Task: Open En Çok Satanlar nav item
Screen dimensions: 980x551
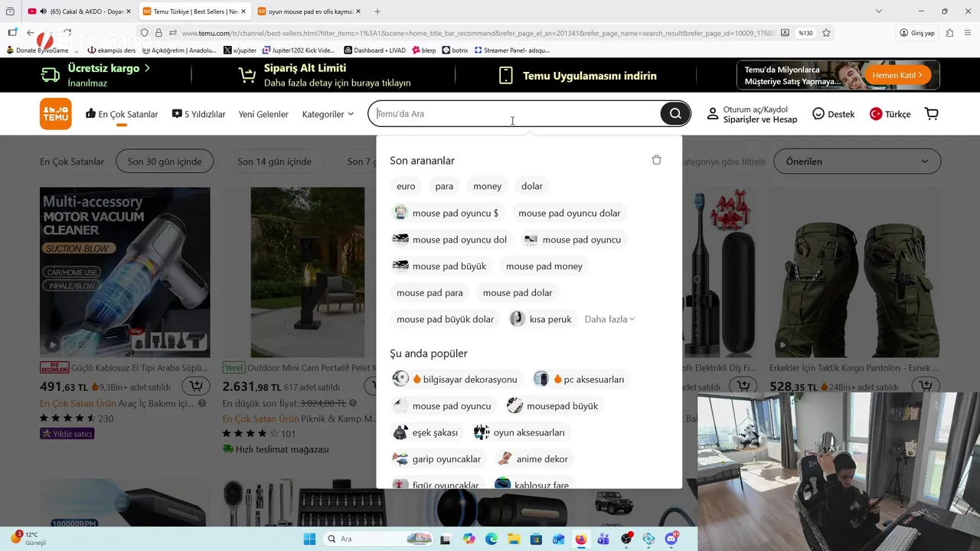Action: [x=122, y=114]
